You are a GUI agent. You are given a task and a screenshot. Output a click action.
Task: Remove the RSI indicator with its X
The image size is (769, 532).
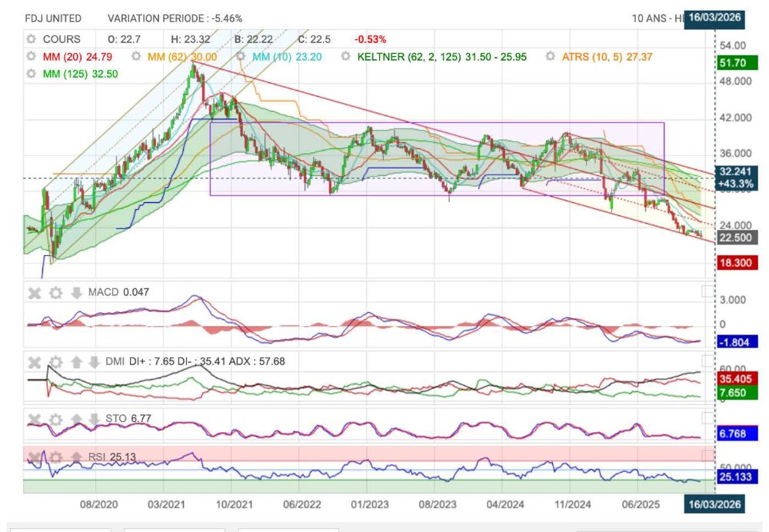pyautogui.click(x=35, y=458)
